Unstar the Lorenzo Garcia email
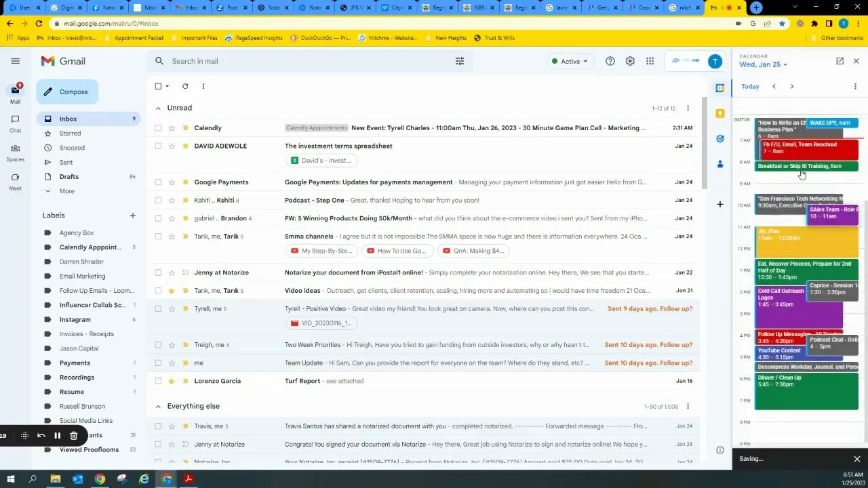This screenshot has width=868, height=488. [x=172, y=381]
